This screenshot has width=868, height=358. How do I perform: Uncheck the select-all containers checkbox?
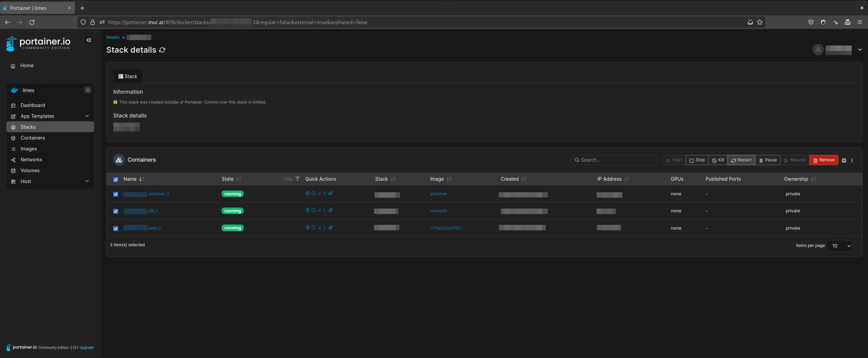tap(116, 179)
